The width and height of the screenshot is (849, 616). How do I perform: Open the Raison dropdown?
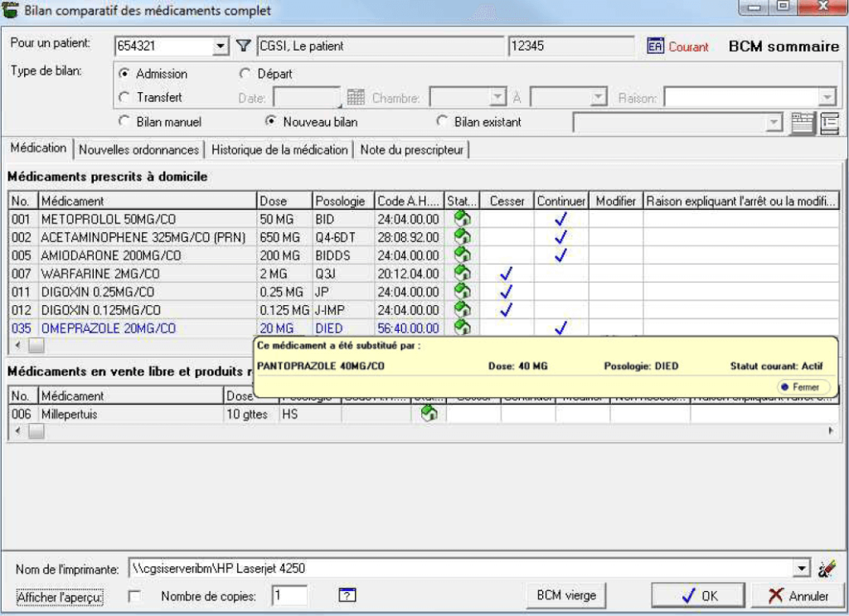pos(827,98)
